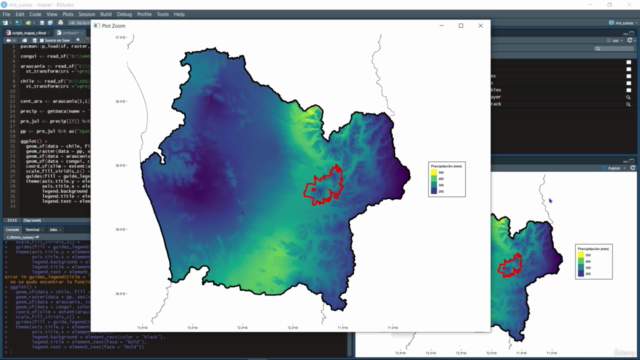Click the Save current document icon

click(42, 23)
